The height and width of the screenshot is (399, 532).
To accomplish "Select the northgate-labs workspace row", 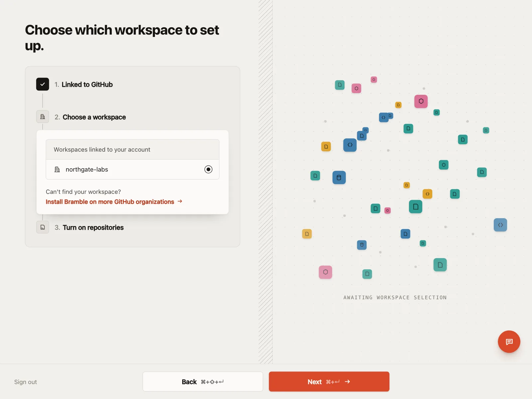I will (132, 170).
